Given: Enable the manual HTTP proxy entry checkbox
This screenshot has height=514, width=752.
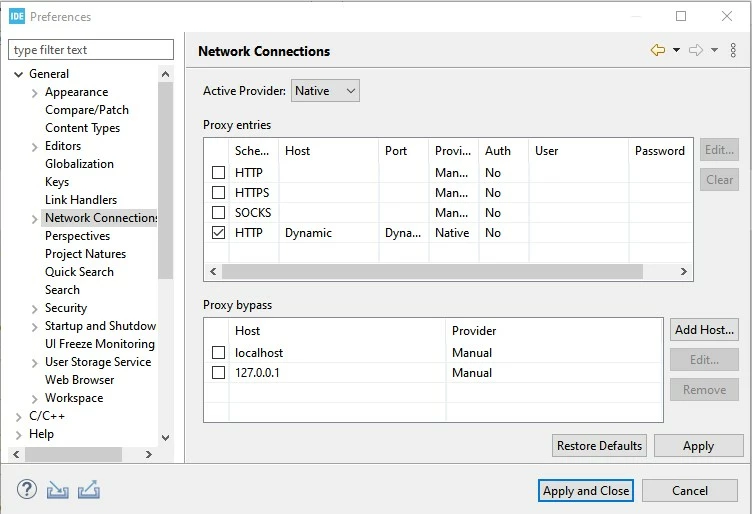Looking at the screenshot, I should click(x=218, y=173).
